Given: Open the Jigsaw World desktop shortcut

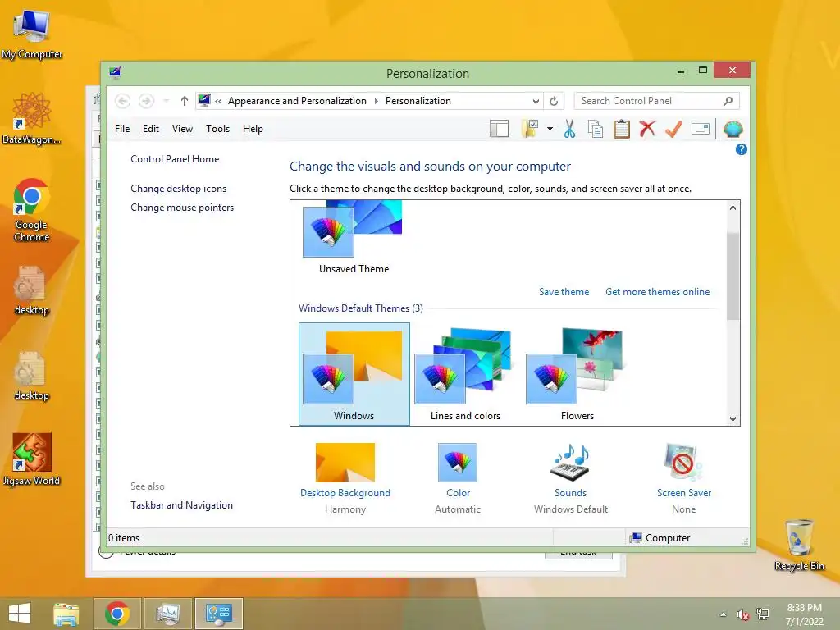Looking at the screenshot, I should [32, 459].
